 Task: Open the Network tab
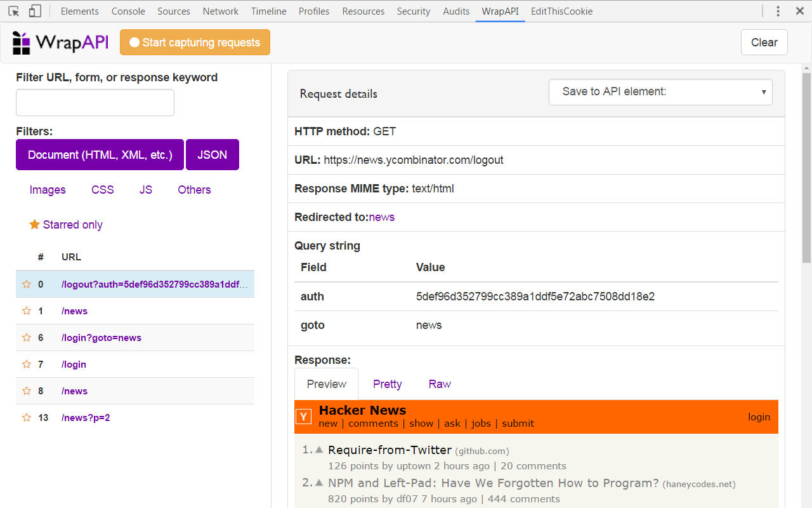point(221,11)
